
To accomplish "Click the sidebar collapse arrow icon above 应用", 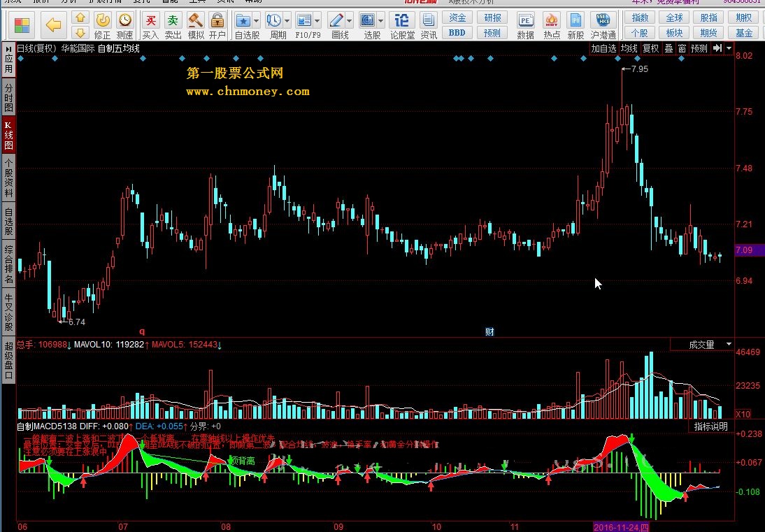I will [9, 50].
